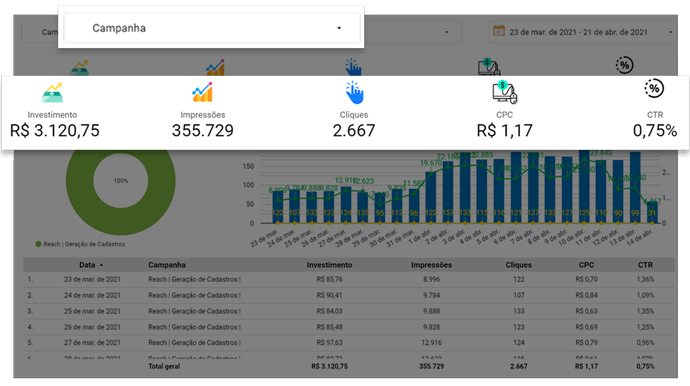Image resolution: width=690 pixels, height=386 pixels.
Task: Select the Cliques value 2.667
Action: coord(354,131)
